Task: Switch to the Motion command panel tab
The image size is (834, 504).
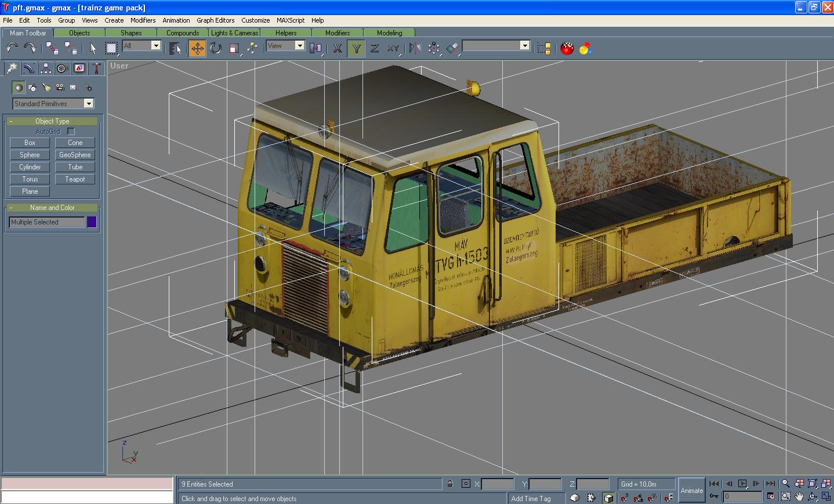Action: pyautogui.click(x=62, y=68)
